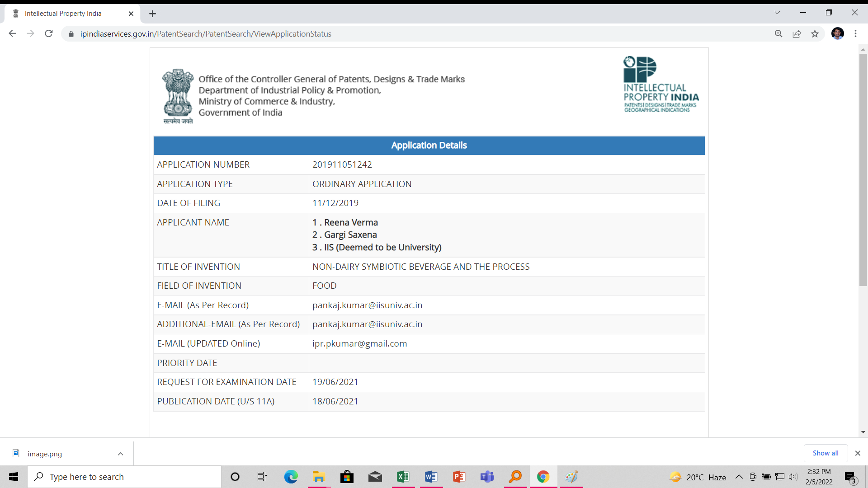868x488 pixels.
Task: Click the share page icon
Action: (x=797, y=33)
